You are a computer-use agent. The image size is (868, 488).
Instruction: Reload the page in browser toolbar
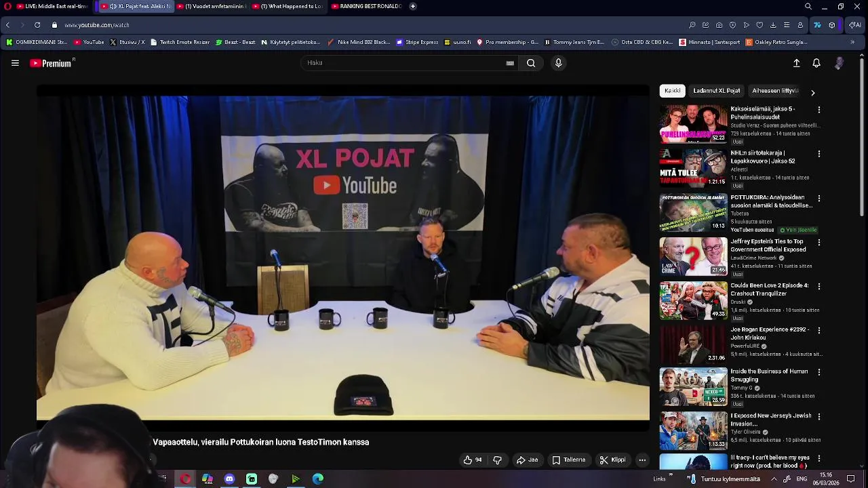[37, 25]
